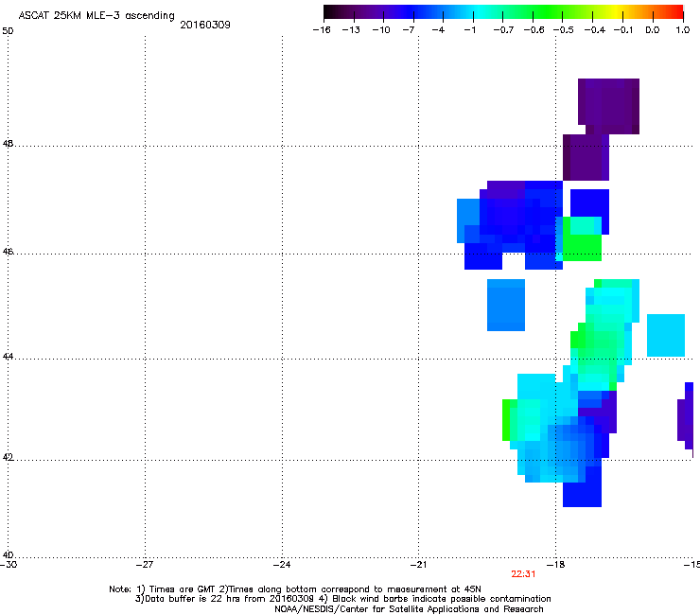Click the longitude axis label -21
Screen dimensions: 700x615
[x=418, y=565]
